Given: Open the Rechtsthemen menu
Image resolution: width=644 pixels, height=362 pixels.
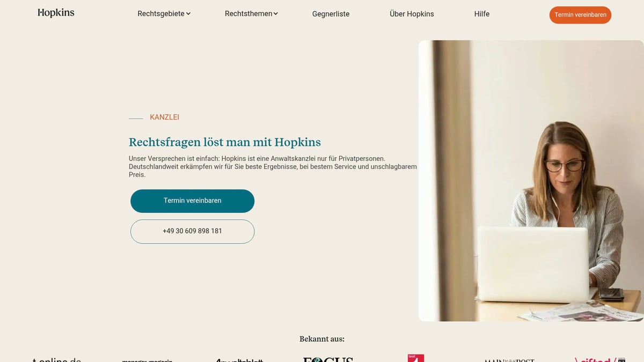Looking at the screenshot, I should 248,14.
